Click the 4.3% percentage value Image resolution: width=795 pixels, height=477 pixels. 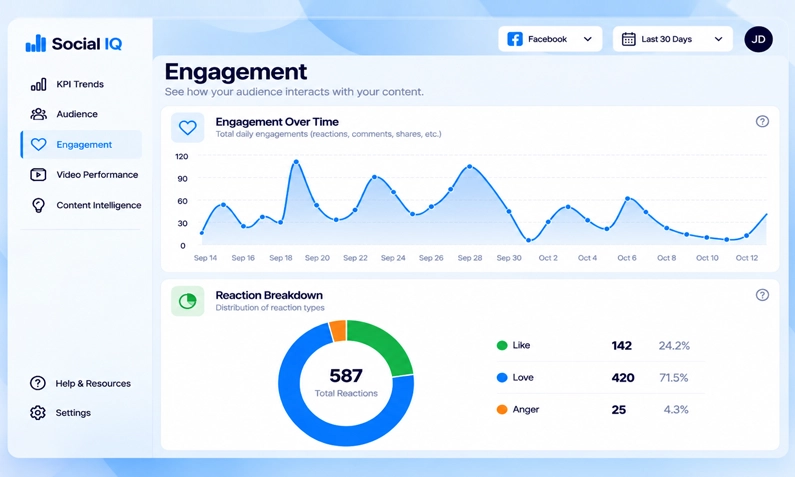676,410
